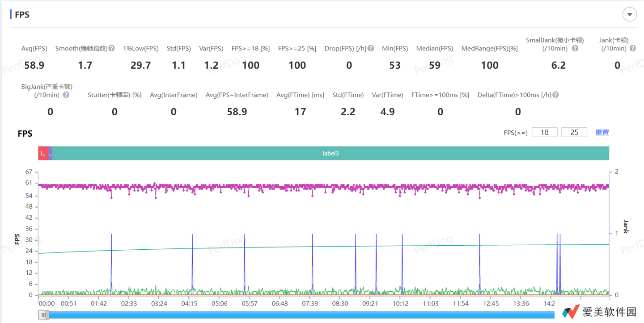This screenshot has height=323, width=644.
Task: Show help for Jank(卡顿) metric
Action: tap(632, 48)
